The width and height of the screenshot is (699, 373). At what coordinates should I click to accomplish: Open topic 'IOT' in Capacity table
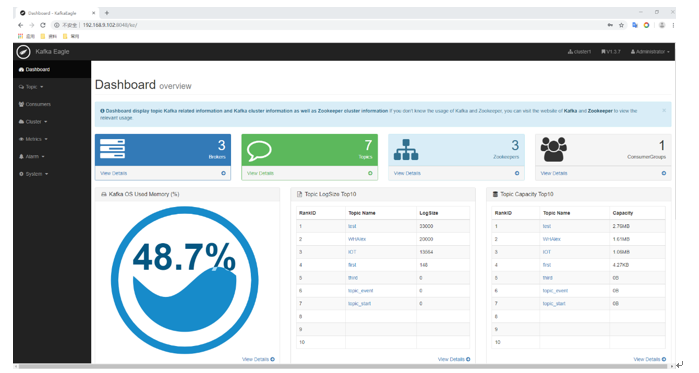coord(547,252)
